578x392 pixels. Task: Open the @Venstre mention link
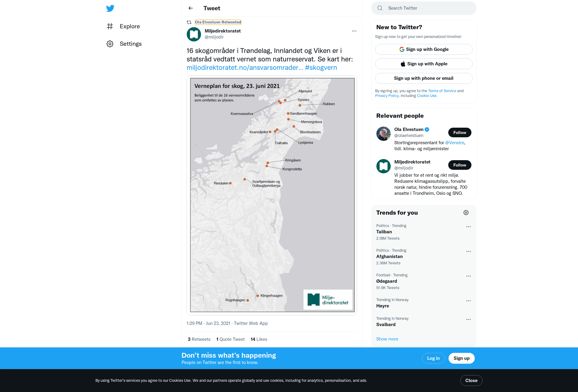coord(455,143)
